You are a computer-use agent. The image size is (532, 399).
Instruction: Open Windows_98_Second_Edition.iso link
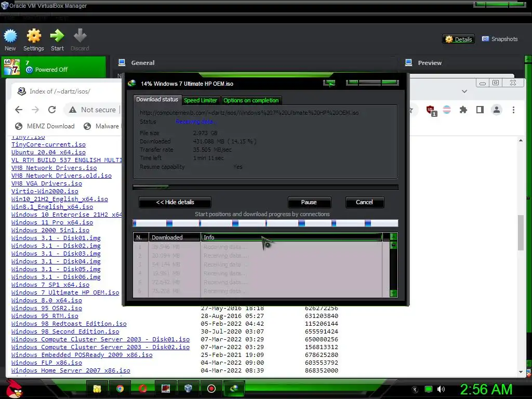[65, 331]
